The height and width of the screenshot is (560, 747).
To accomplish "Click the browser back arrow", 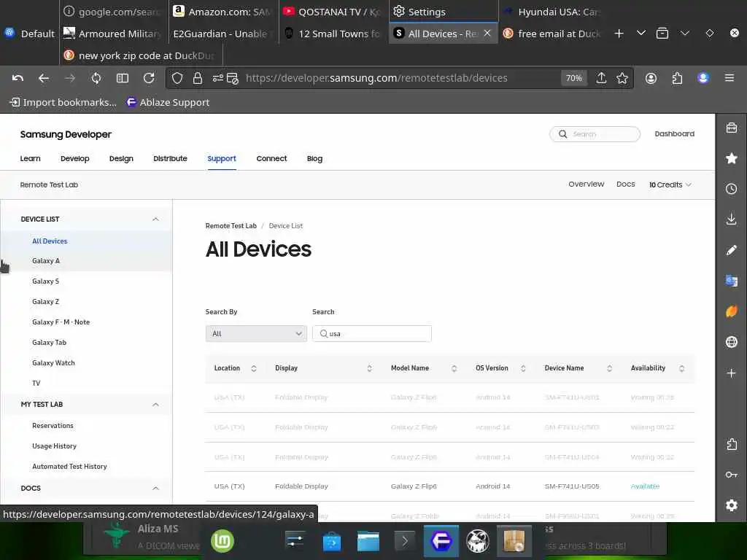I will click(44, 78).
